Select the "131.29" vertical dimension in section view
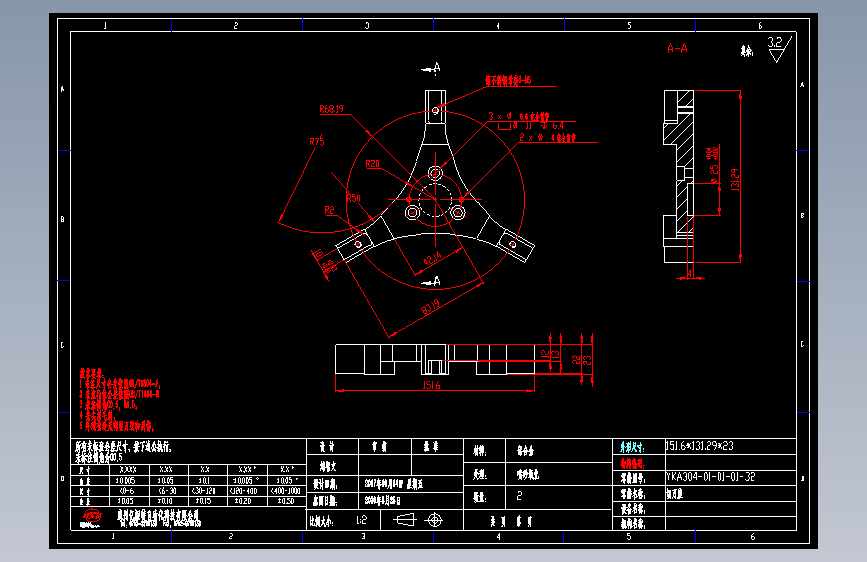Viewport: 867px width, 562px height. (x=735, y=180)
